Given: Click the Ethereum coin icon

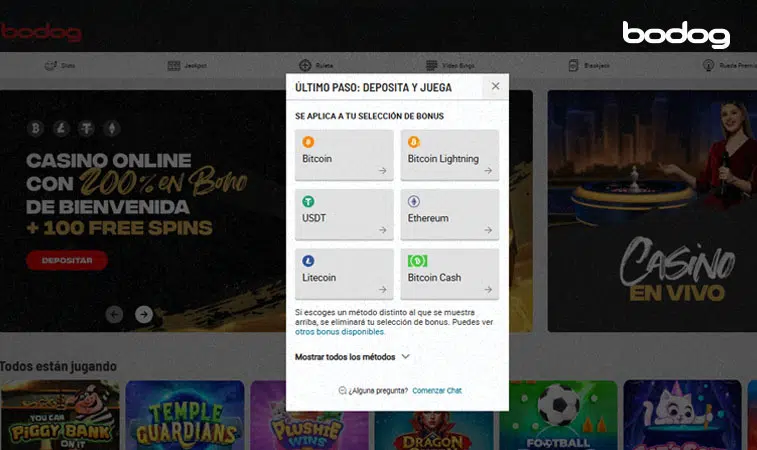Looking at the screenshot, I should (414, 201).
